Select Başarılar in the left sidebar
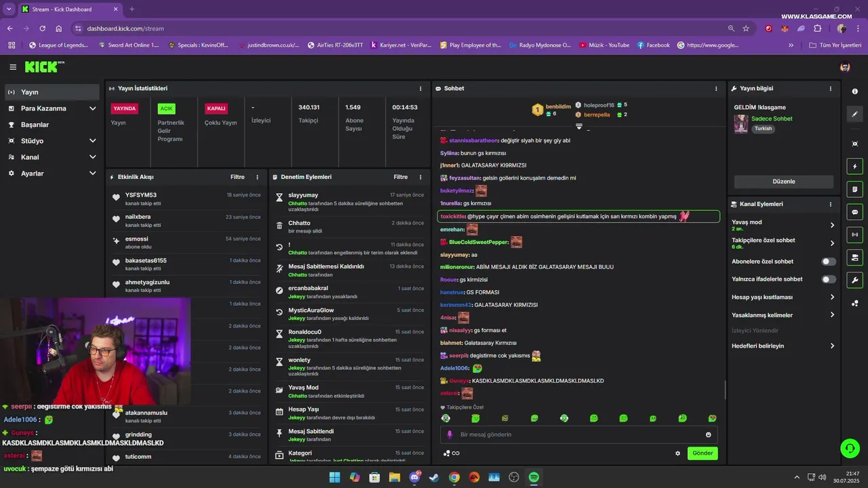Screen dimensions: 868x488 tap(52, 125)
